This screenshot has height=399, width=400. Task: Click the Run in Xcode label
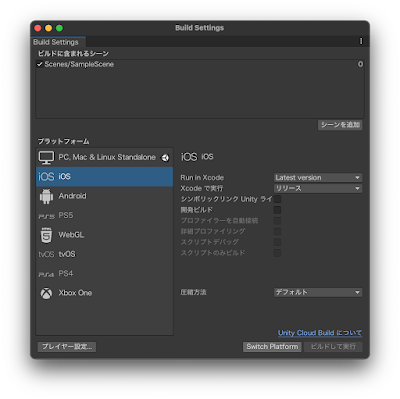(202, 178)
